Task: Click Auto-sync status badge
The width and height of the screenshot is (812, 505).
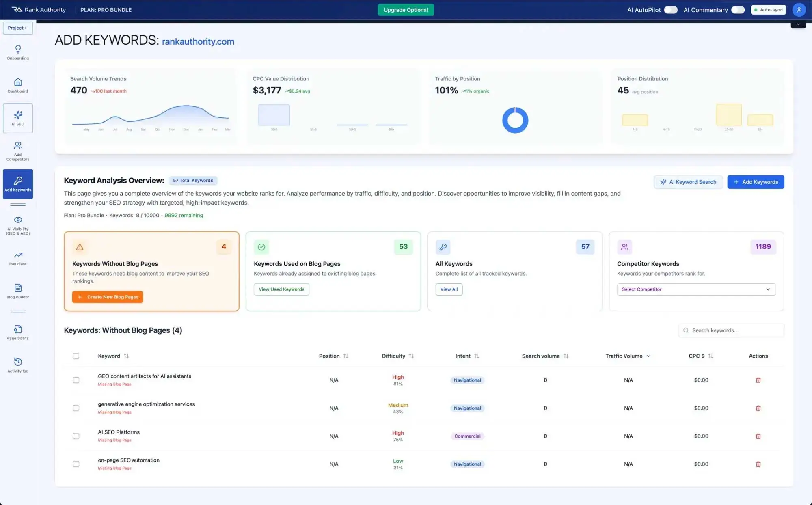Action: (x=768, y=10)
